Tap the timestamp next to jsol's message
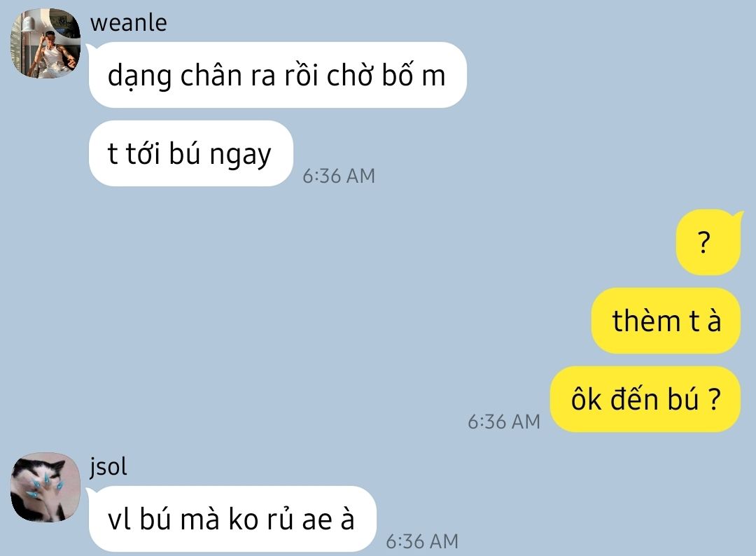 (422, 541)
